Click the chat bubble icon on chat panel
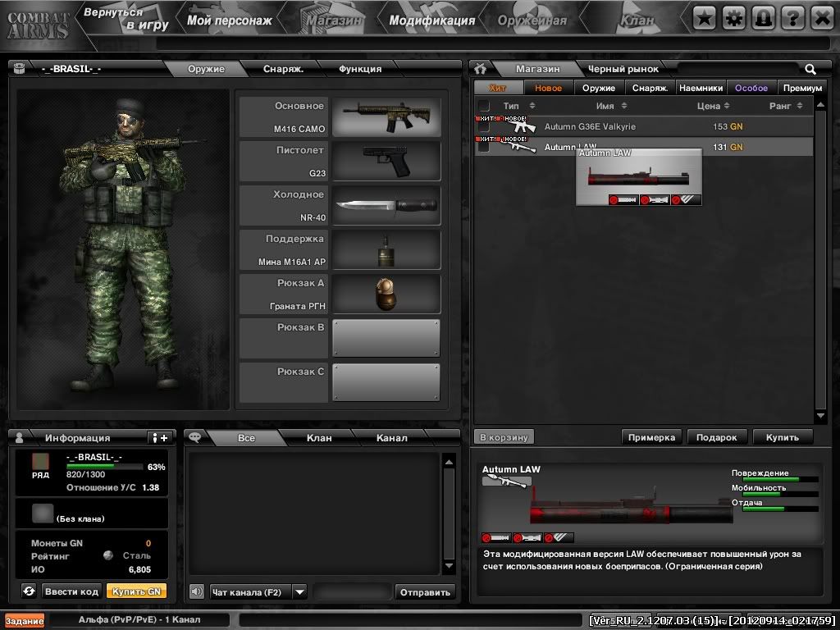This screenshot has width=840, height=630. (x=194, y=437)
